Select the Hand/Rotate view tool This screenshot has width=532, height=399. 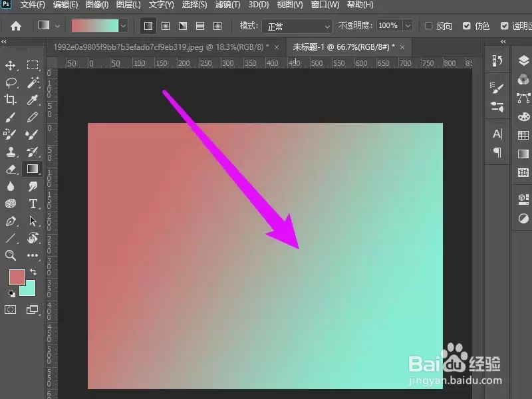tap(33, 238)
